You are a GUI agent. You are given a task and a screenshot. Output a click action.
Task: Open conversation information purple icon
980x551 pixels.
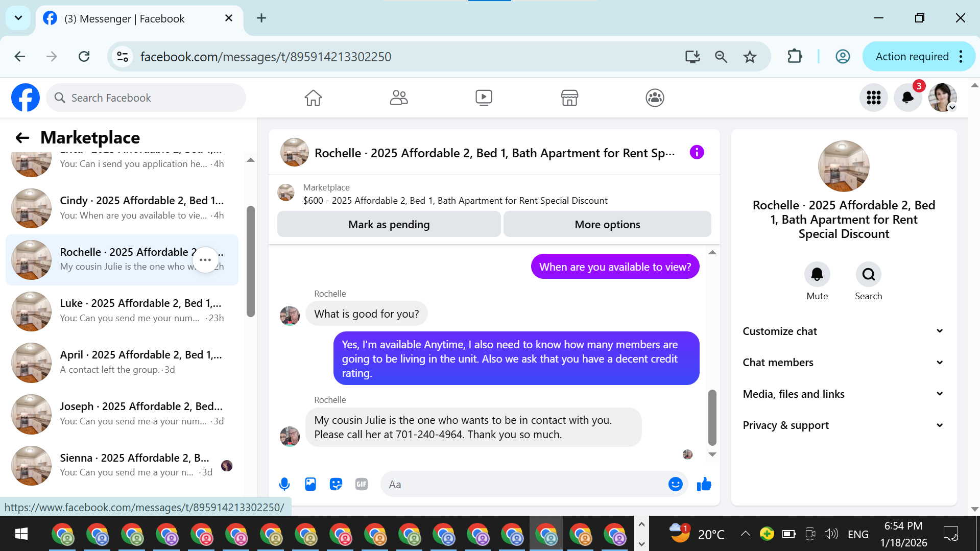(697, 152)
